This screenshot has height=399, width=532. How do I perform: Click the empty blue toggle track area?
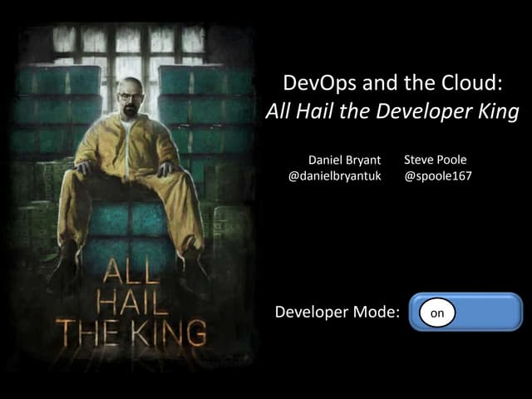coord(486,312)
